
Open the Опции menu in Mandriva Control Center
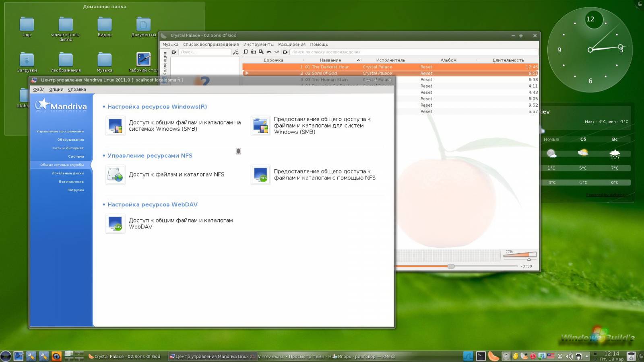56,89
